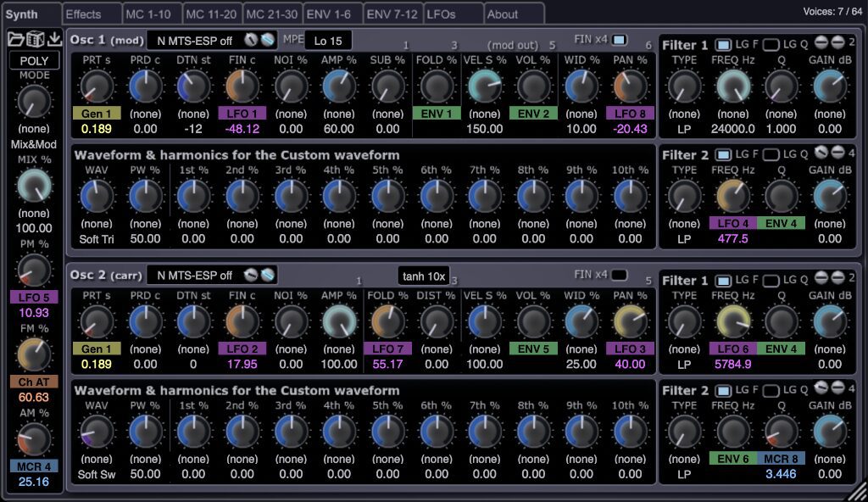
Task: Switch to the MC 1-10 tab
Action: pyautogui.click(x=153, y=14)
